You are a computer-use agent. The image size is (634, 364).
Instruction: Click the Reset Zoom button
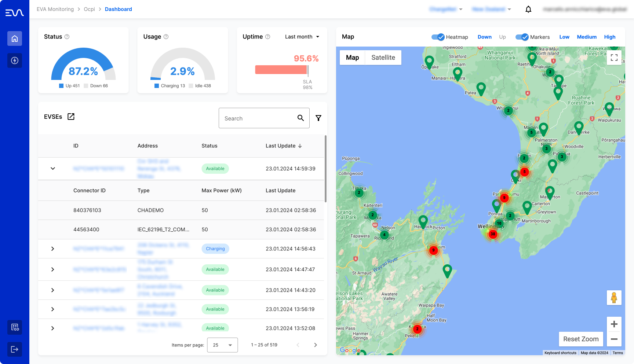pyautogui.click(x=581, y=339)
